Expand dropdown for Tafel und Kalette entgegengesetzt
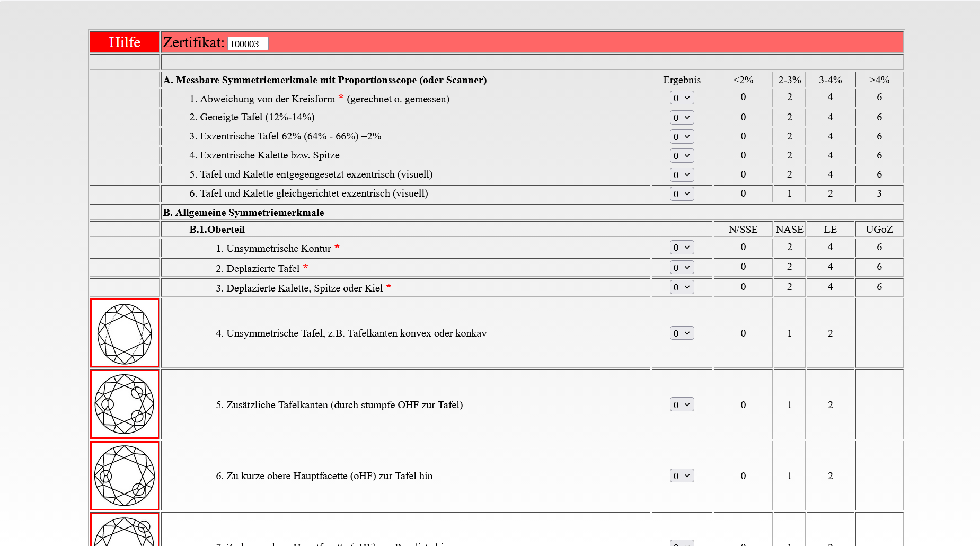Image resolution: width=980 pixels, height=546 pixels. tap(682, 175)
